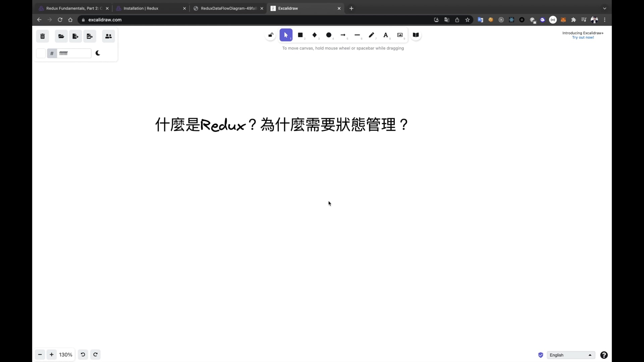Pick the freehand Draw pencil tool
This screenshot has height=362, width=644.
(x=372, y=35)
